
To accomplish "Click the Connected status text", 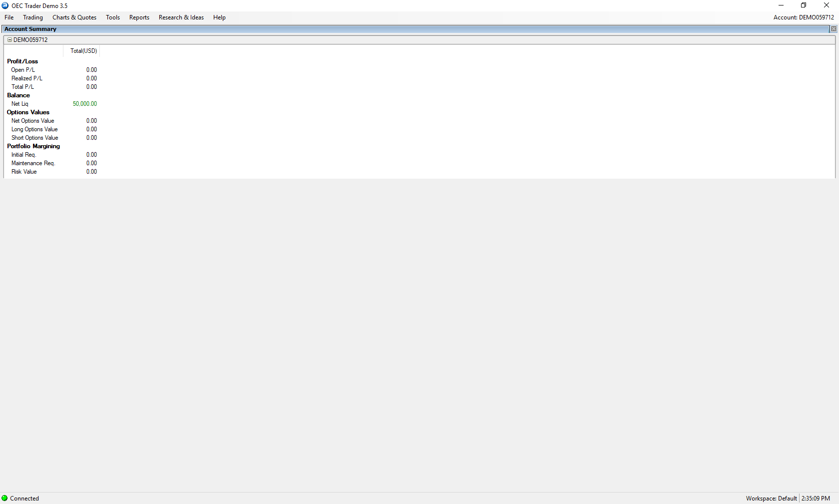I will (24, 499).
